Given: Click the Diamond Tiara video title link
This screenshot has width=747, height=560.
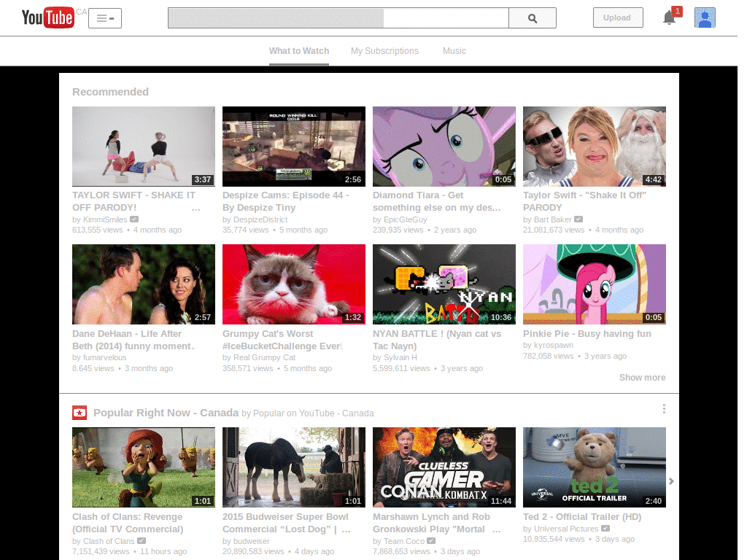Looking at the screenshot, I should click(x=437, y=201).
